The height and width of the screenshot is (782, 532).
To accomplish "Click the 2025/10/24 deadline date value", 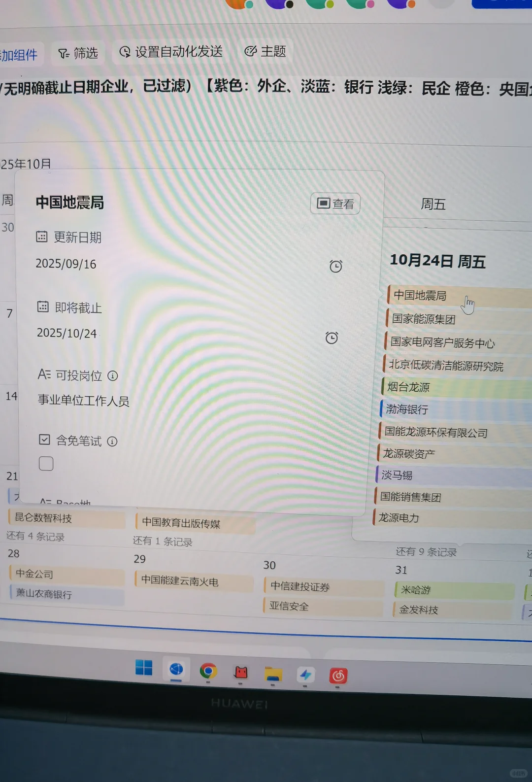I will (67, 333).
